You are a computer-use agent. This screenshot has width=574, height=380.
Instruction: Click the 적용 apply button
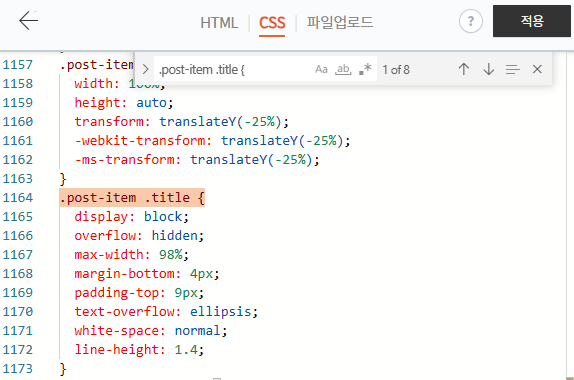[x=532, y=21]
